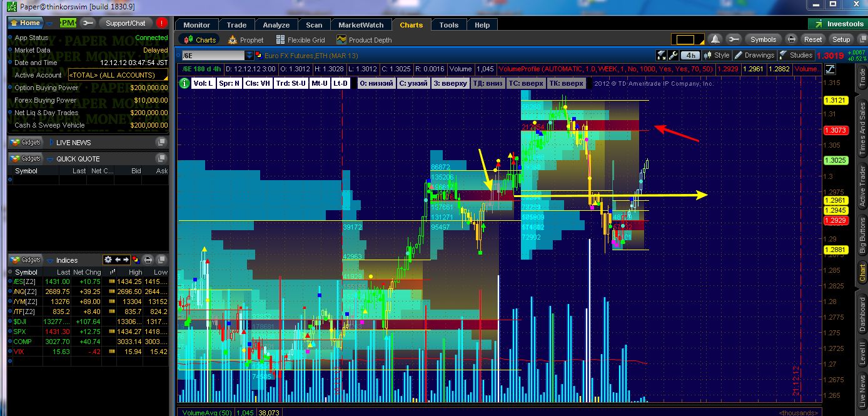The image size is (868, 416).
Task: Print the chart using top printer icon
Action: point(791,39)
